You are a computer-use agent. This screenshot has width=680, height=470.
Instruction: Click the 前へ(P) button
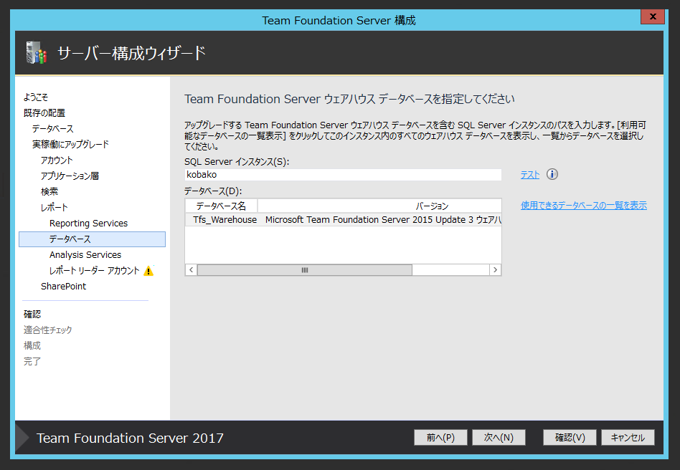click(440, 437)
